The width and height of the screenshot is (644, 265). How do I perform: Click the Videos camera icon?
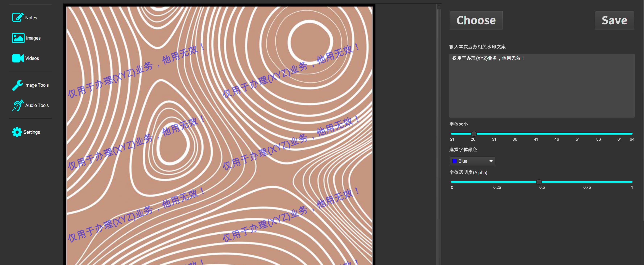[x=18, y=58]
